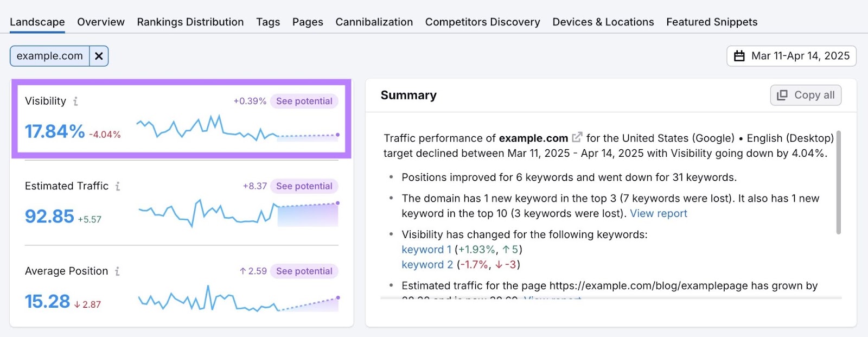Viewport: 868px width, 337px height.
Task: Click 'Positions improved for 6 keywords' bullet
Action: 569,177
